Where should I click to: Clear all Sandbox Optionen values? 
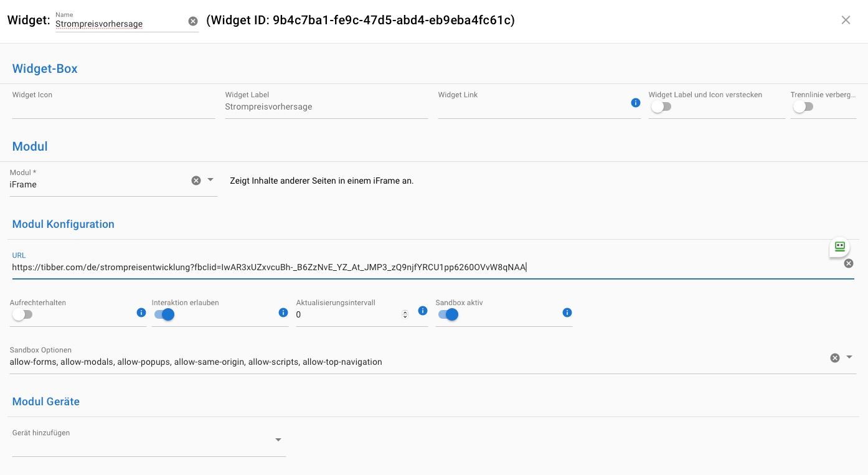[835, 358]
